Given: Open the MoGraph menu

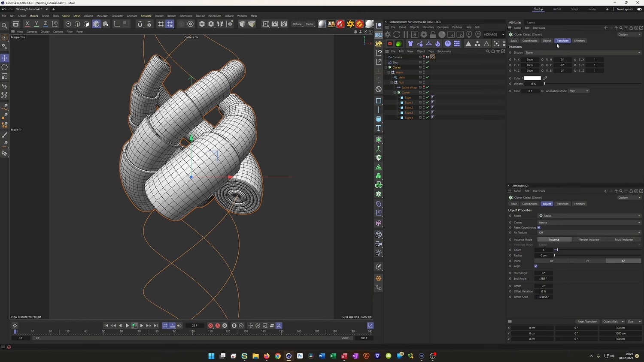Looking at the screenshot, I should click(102, 16).
